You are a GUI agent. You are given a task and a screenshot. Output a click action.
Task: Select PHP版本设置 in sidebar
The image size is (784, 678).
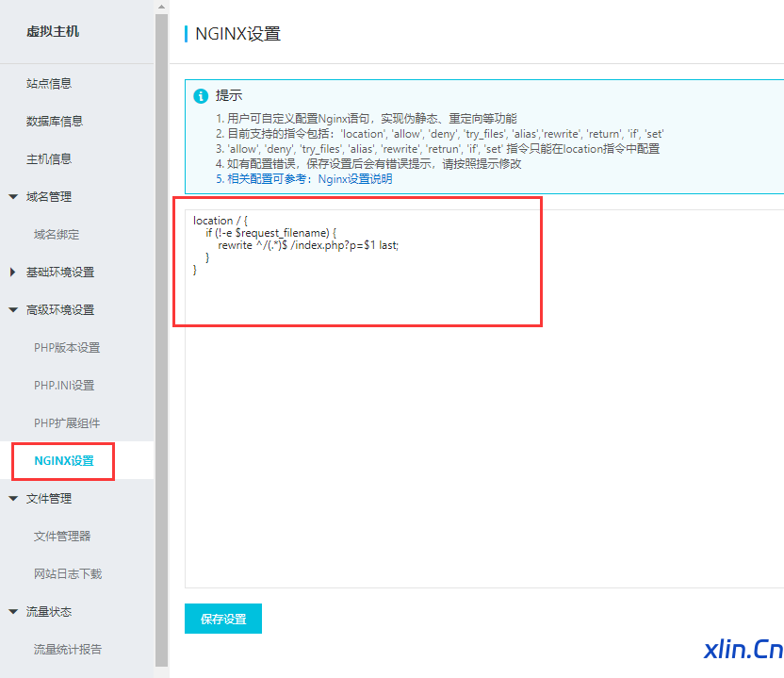click(67, 348)
